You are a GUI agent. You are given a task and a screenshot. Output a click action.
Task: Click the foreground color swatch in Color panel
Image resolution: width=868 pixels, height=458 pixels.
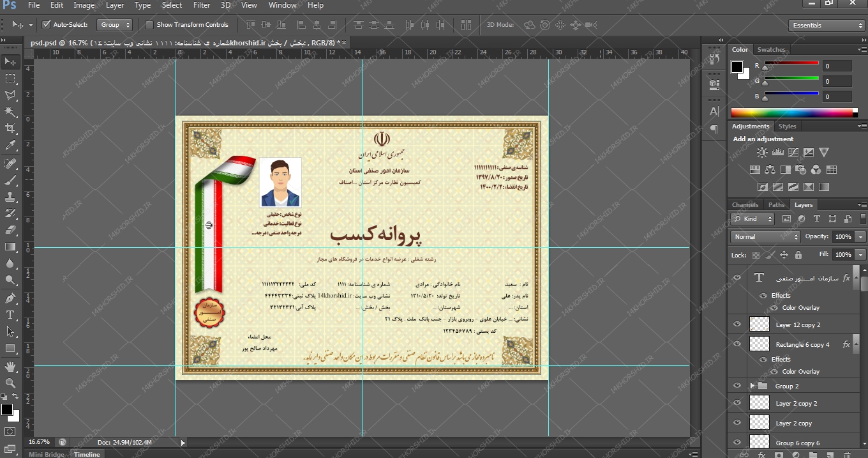(x=737, y=67)
